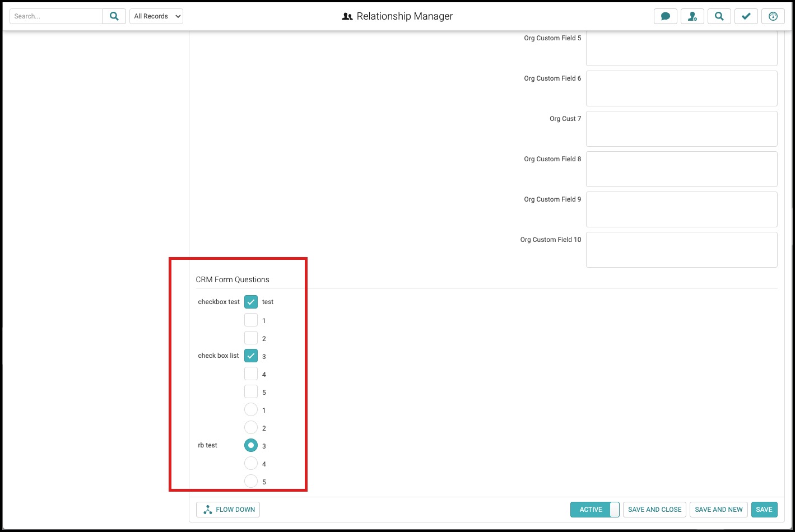Image resolution: width=795 pixels, height=532 pixels.
Task: Click into Org Custom Field 10 text area
Action: [x=682, y=250]
